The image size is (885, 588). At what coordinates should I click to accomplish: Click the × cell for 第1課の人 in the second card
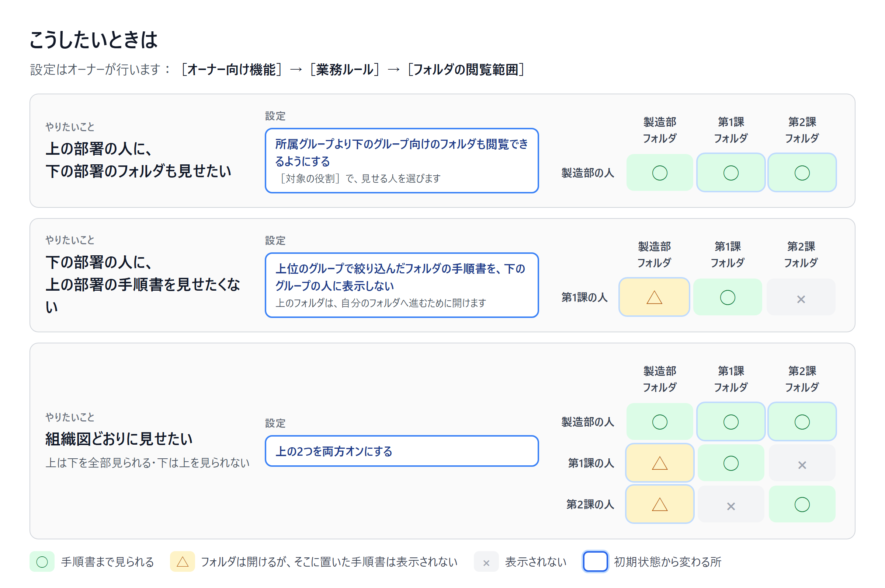(801, 297)
